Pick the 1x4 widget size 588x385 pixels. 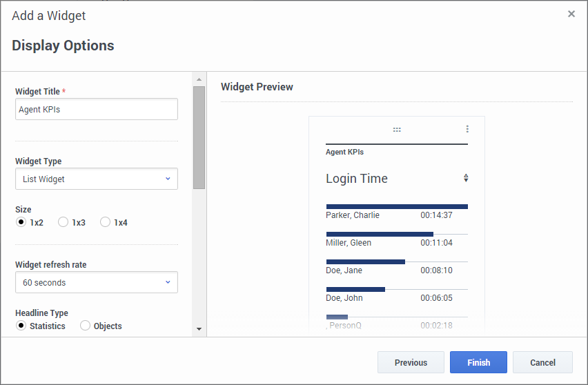pyautogui.click(x=105, y=222)
